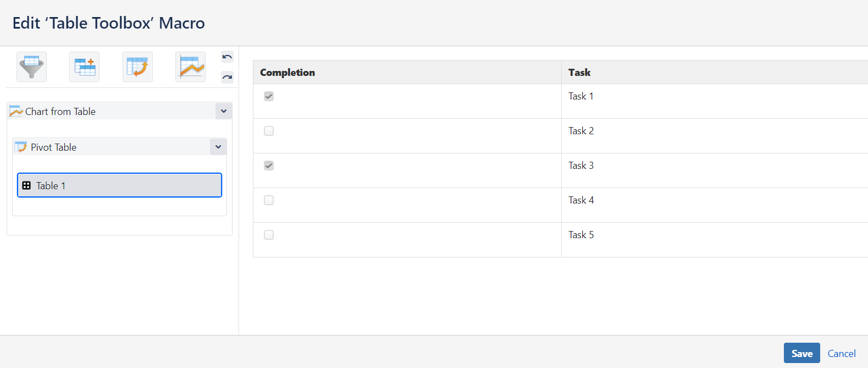The width and height of the screenshot is (868, 368).
Task: Uncheck the Task 3 completion checkbox
Action: click(x=268, y=165)
